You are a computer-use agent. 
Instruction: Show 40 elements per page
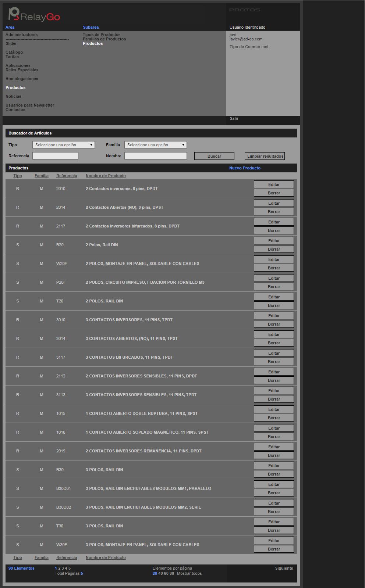(x=160, y=573)
